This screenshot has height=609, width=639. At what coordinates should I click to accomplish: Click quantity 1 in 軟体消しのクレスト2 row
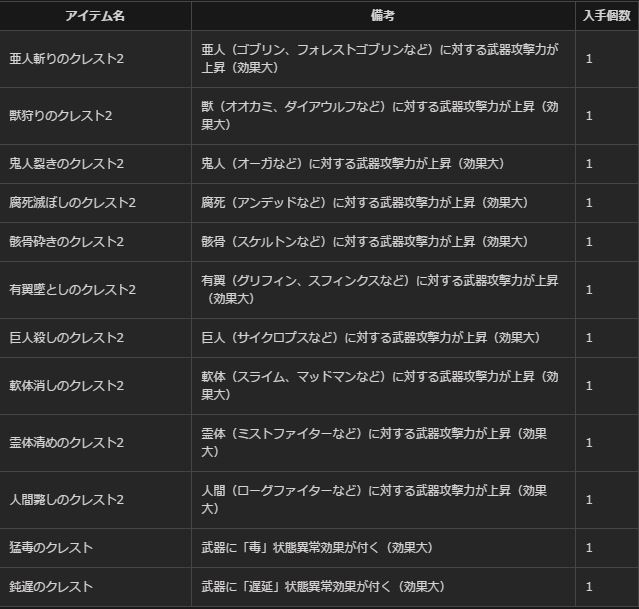coord(589,386)
